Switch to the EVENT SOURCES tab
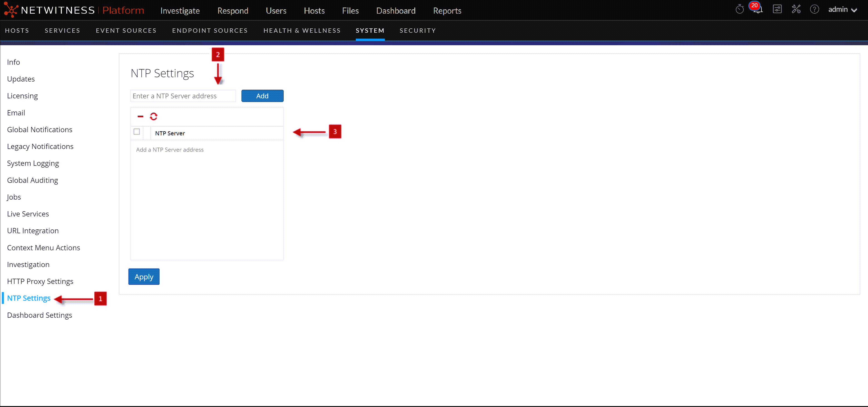The image size is (868, 407). click(x=126, y=30)
